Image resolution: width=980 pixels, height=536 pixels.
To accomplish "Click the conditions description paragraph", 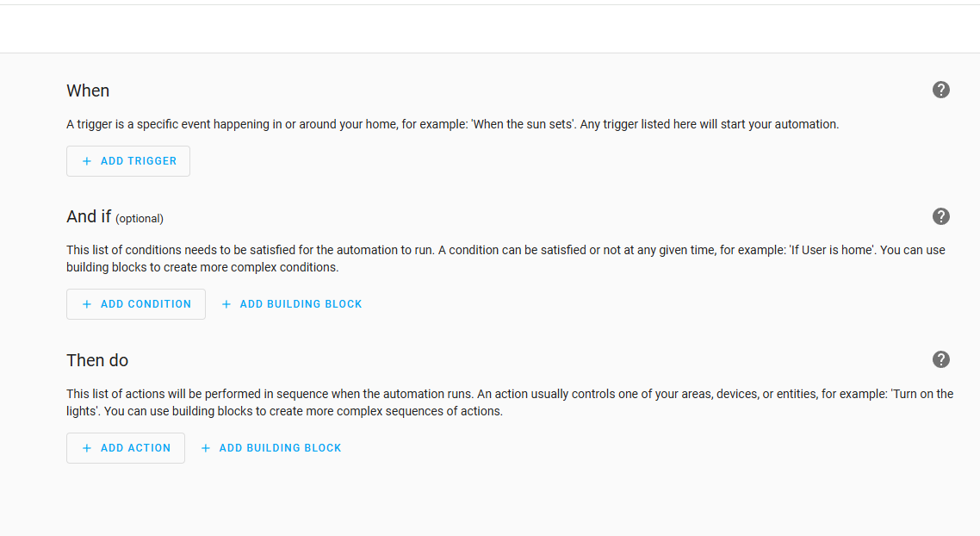I will click(506, 259).
